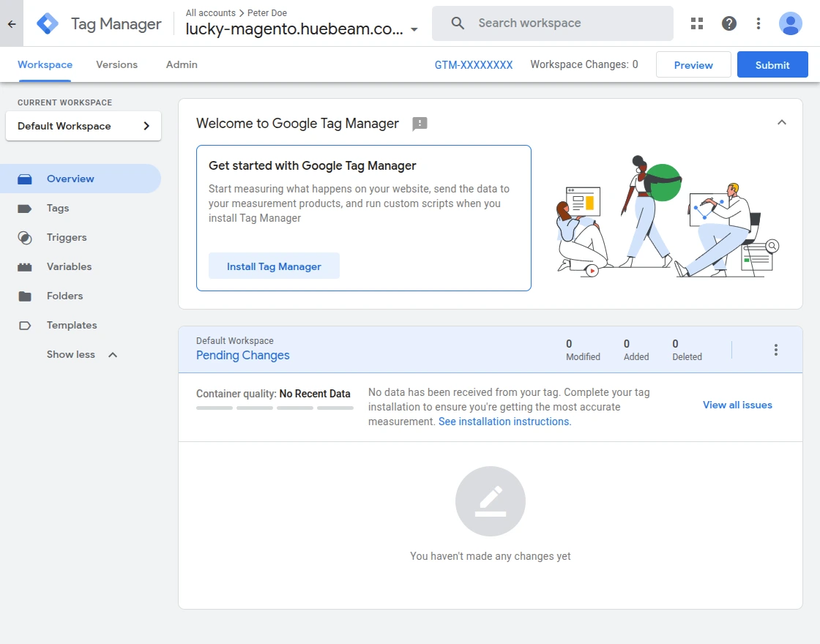Screen dimensions: 820x644
Task: Click the Variables brick icon
Action: tap(25, 267)
